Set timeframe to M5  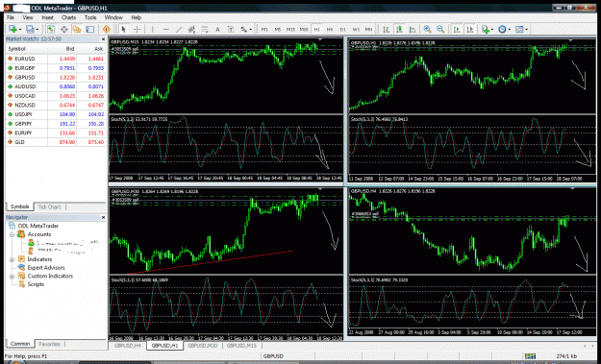click(278, 29)
